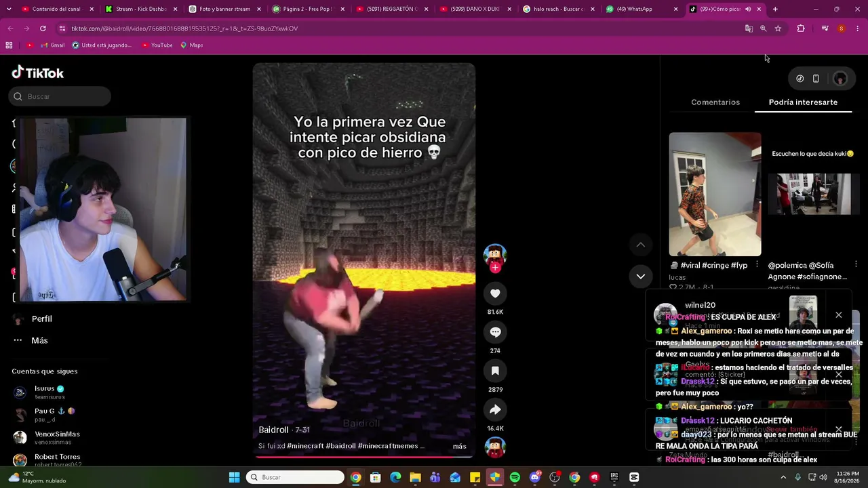Viewport: 868px width, 488px height.
Task: Close the WhatsApp browser tab
Action: tap(675, 9)
